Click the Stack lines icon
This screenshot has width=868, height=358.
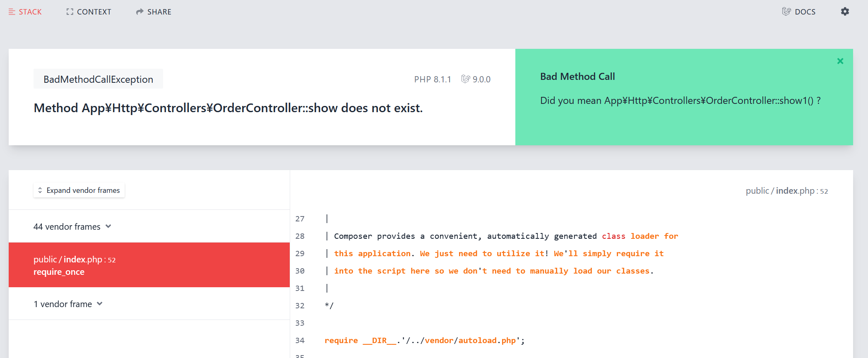pos(12,12)
